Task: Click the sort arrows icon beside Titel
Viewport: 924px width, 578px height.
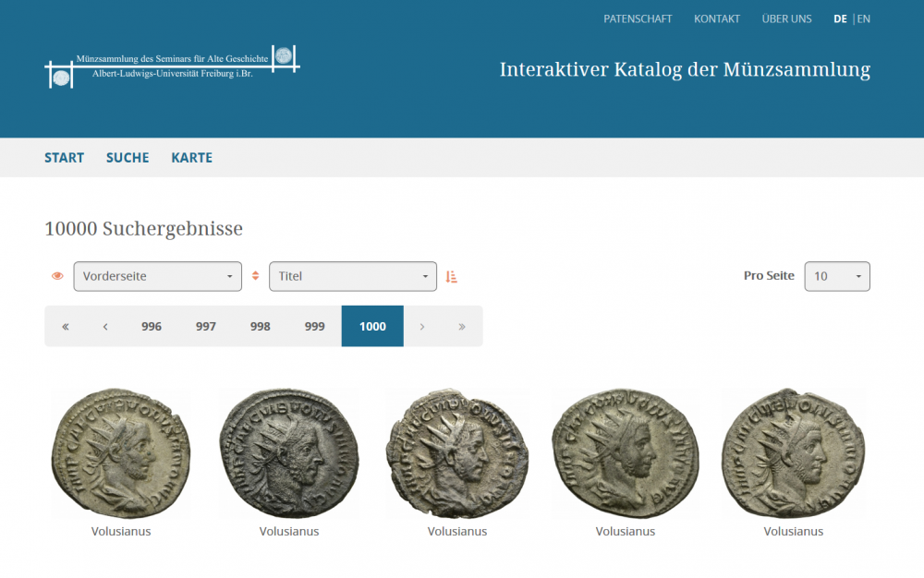Action: 256,276
